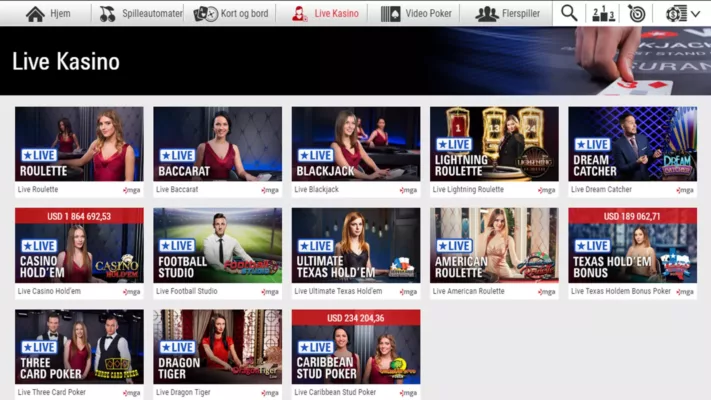
Task: Click USD 189 062,71 jackpot banner
Action: [x=633, y=216]
